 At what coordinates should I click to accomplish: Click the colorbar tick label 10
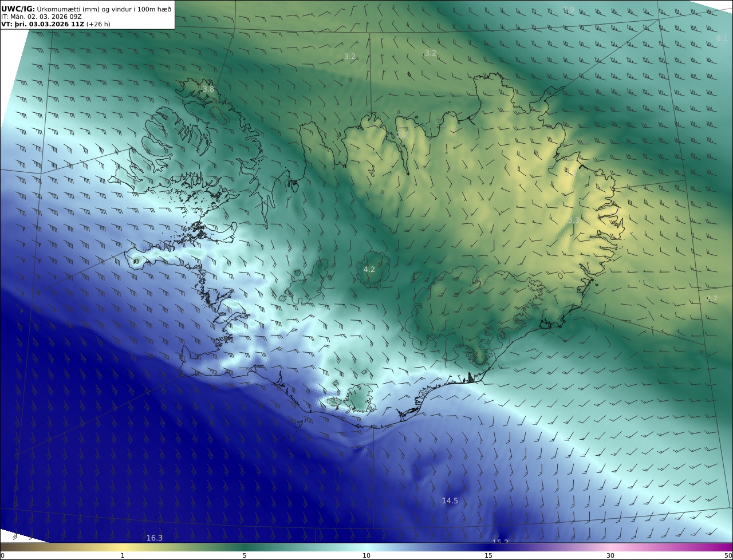(x=366, y=555)
